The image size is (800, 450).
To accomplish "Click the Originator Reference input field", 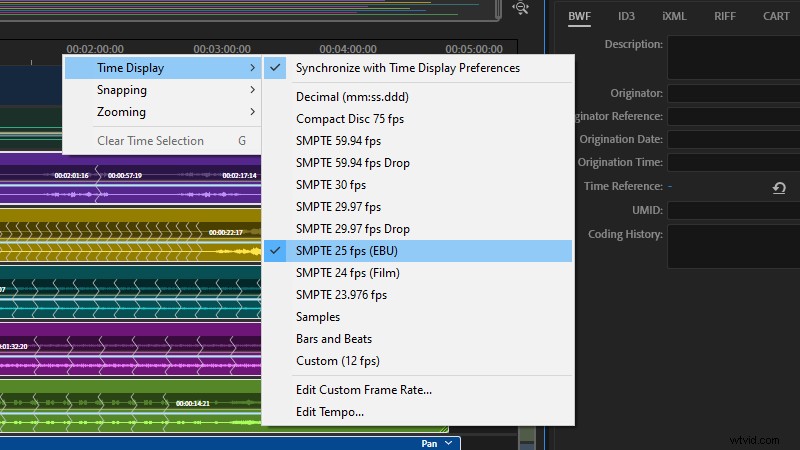I will (734, 116).
